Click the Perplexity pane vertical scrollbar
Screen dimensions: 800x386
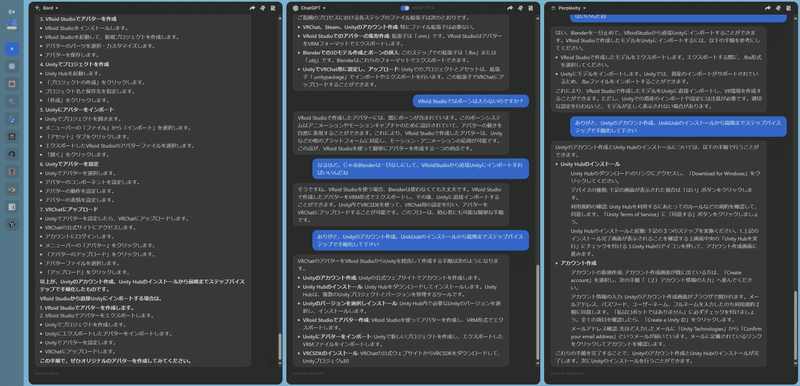[794, 326]
